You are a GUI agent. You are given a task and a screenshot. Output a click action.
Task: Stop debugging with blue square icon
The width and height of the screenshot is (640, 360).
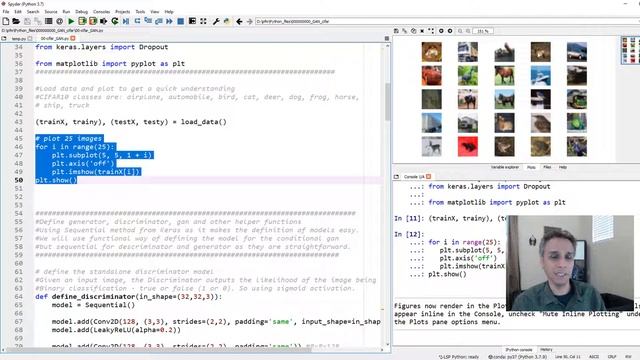pyautogui.click(x=180, y=21)
